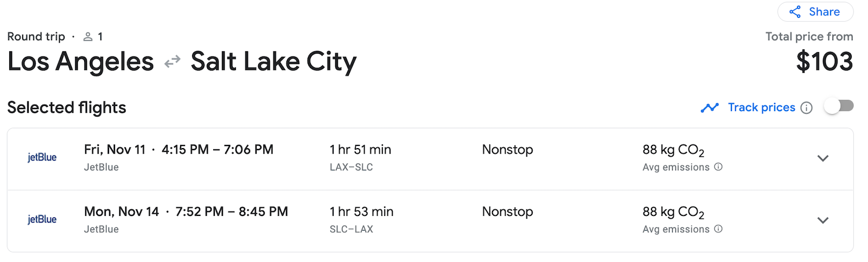The width and height of the screenshot is (868, 262).
Task: Click the share icon next to Share
Action: [795, 12]
